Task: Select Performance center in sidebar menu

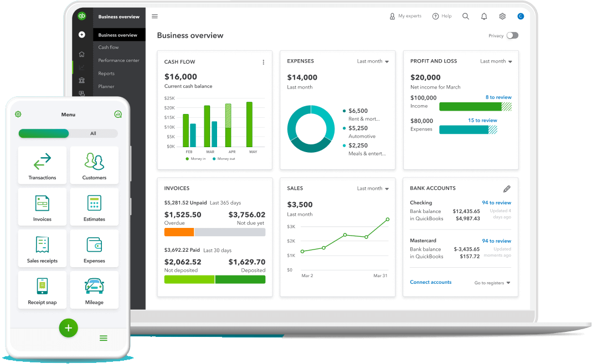Action: pos(119,60)
